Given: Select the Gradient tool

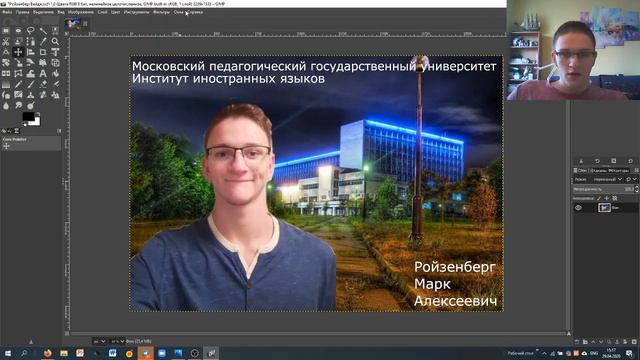Looking at the screenshot, I should tap(6, 84).
